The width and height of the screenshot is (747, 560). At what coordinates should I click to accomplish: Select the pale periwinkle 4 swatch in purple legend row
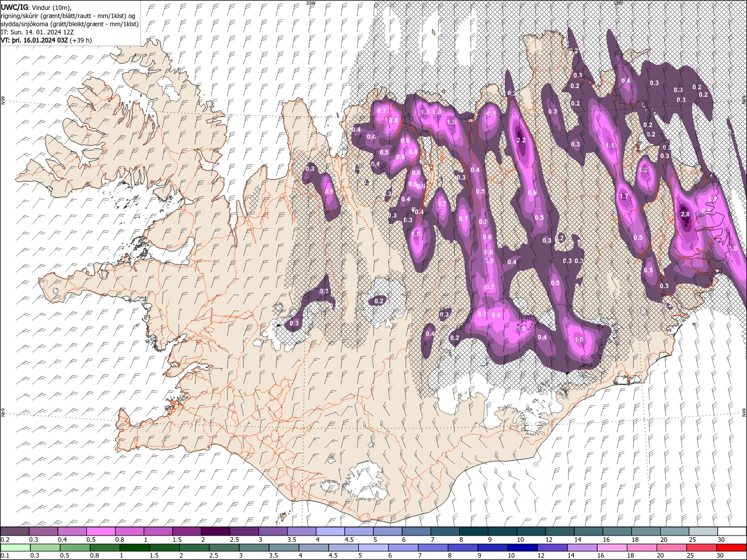pyautogui.click(x=330, y=531)
